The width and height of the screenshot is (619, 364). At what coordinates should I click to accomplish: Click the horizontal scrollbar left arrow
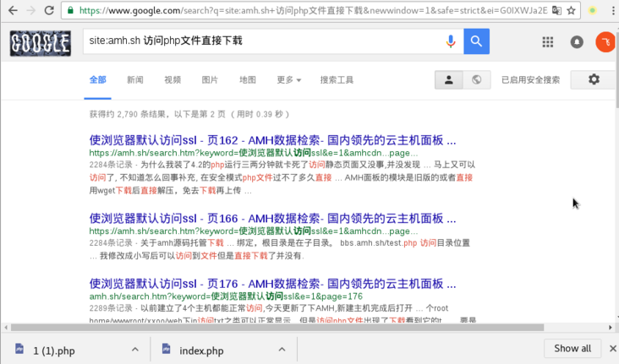pyautogui.click(x=6, y=328)
